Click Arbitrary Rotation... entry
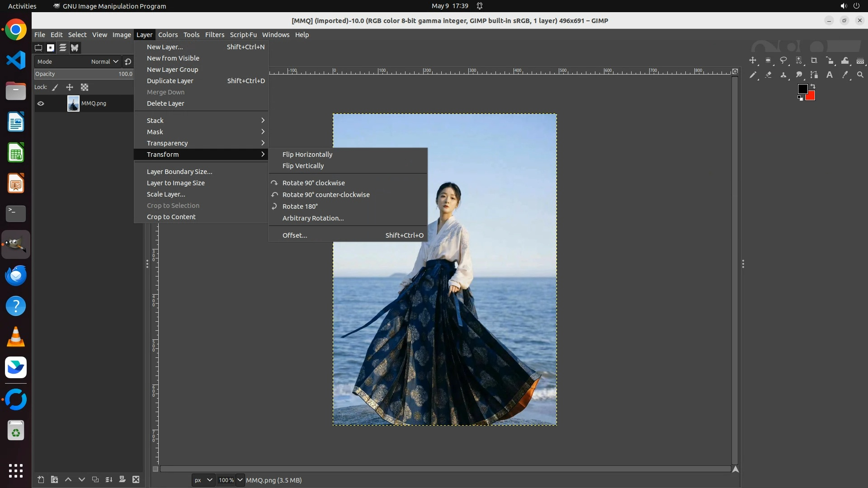 (x=313, y=218)
